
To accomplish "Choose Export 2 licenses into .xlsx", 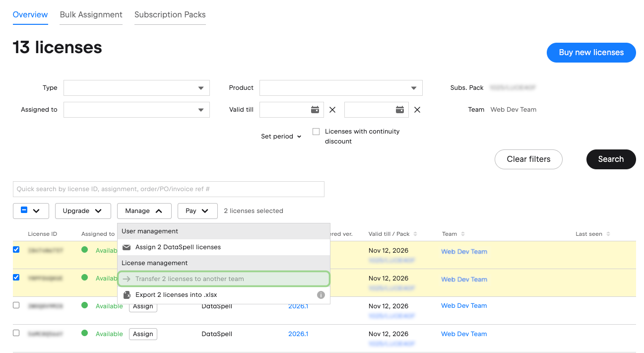I will click(x=224, y=295).
